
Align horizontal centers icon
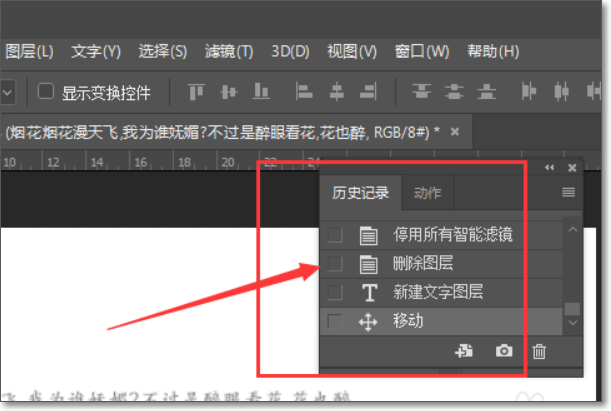337,92
